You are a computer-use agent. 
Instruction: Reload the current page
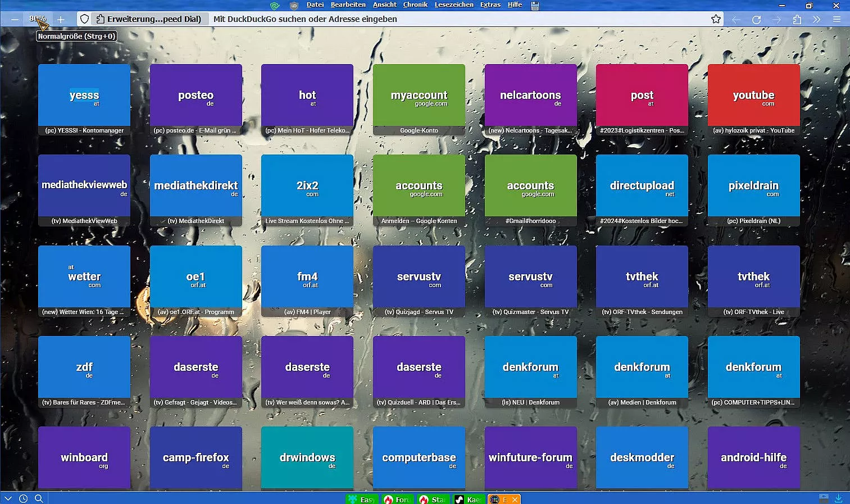[x=756, y=20]
